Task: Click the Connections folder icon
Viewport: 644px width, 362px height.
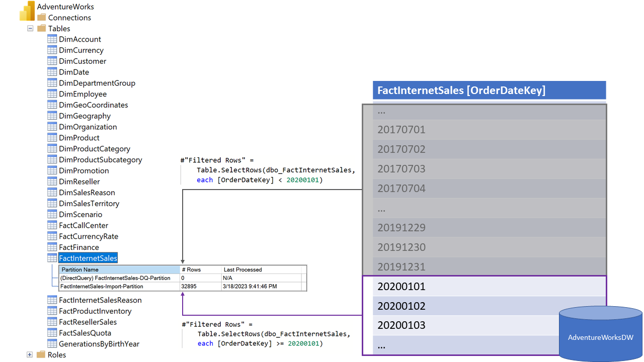Action: (41, 17)
